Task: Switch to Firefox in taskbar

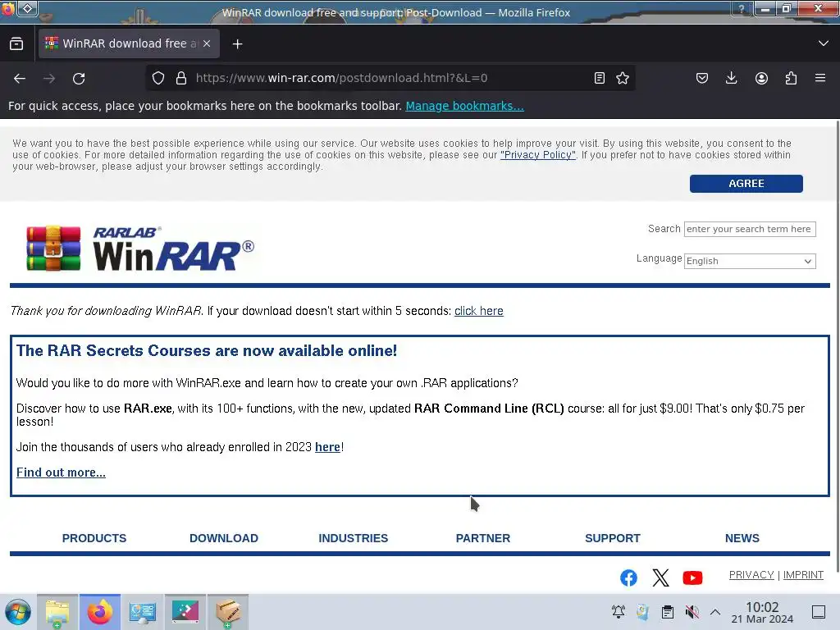Action: 99,612
